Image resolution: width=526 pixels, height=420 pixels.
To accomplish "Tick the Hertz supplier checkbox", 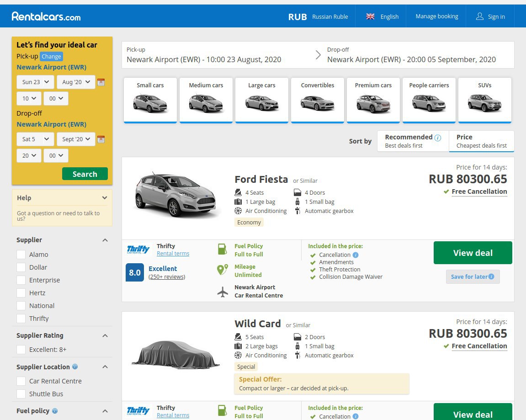I will coord(21,292).
